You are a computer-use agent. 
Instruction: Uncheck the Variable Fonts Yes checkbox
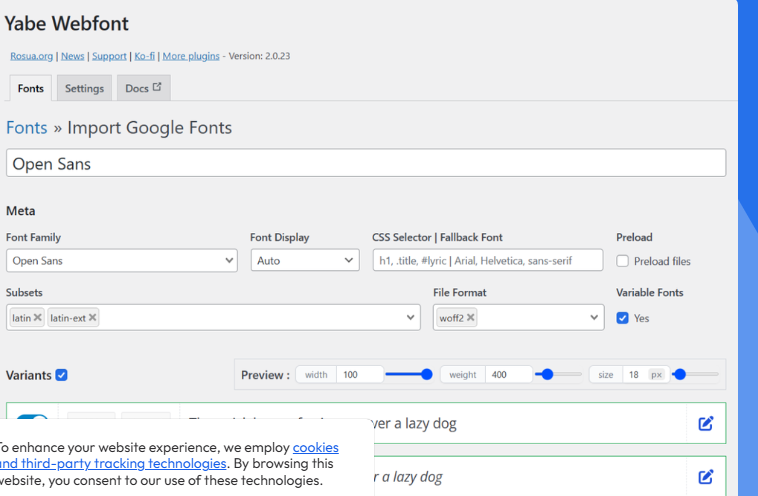(622, 318)
